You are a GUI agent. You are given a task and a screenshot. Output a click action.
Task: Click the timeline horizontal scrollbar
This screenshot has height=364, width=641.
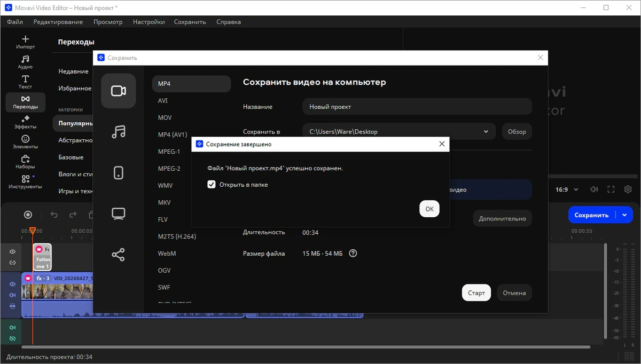(x=306, y=347)
